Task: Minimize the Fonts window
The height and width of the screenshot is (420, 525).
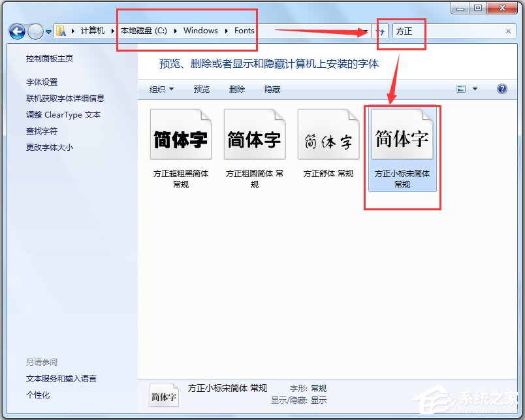Action: click(x=461, y=8)
